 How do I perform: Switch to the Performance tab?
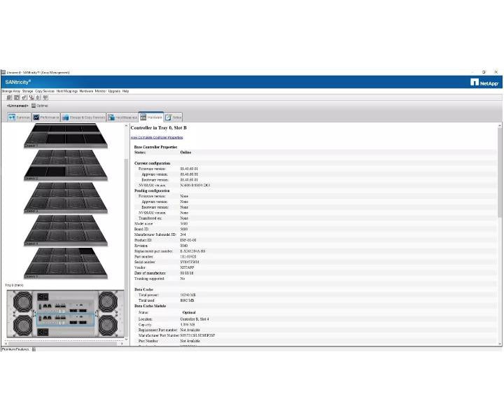pos(46,118)
